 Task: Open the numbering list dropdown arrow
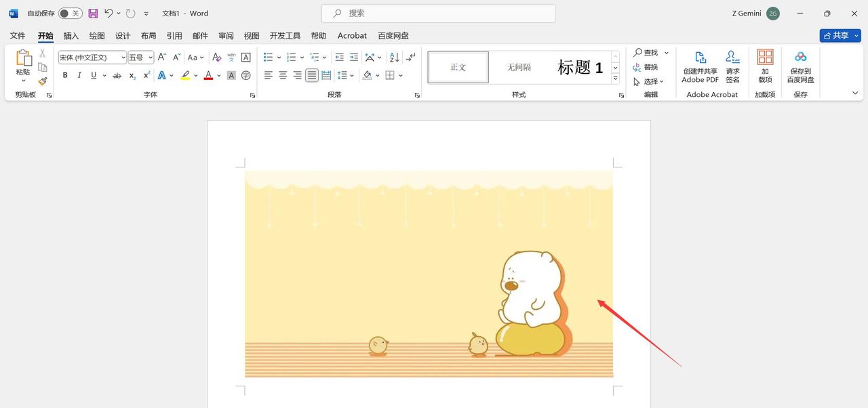302,58
